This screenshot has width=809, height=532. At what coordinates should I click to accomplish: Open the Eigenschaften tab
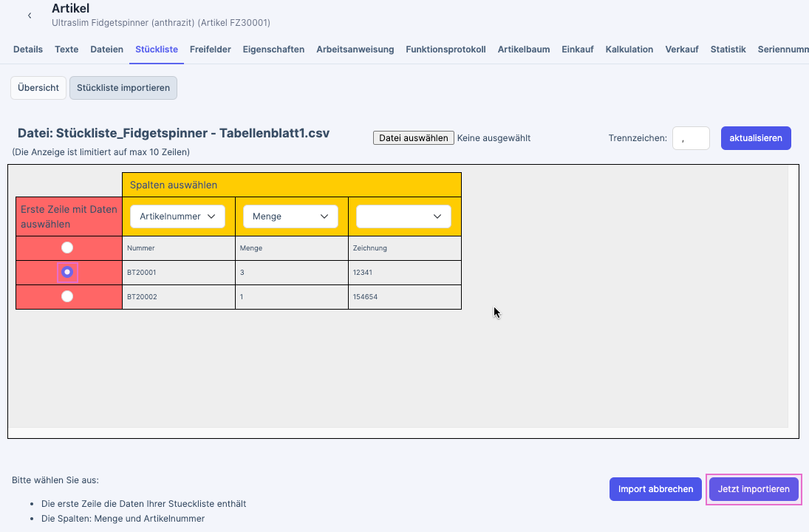273,50
